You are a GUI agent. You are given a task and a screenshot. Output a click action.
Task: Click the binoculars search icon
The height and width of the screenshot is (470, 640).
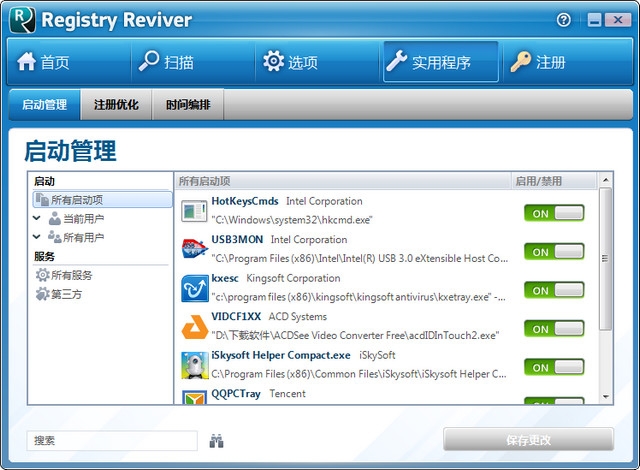click(x=216, y=441)
